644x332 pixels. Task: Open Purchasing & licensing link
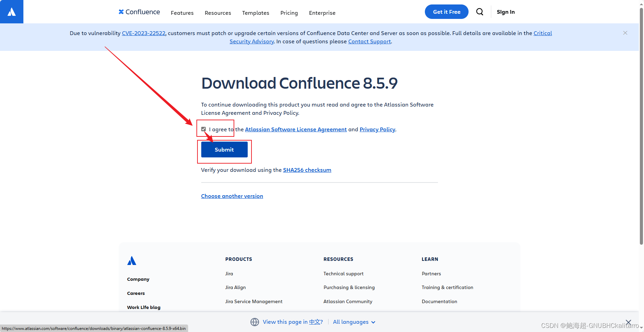[349, 287]
